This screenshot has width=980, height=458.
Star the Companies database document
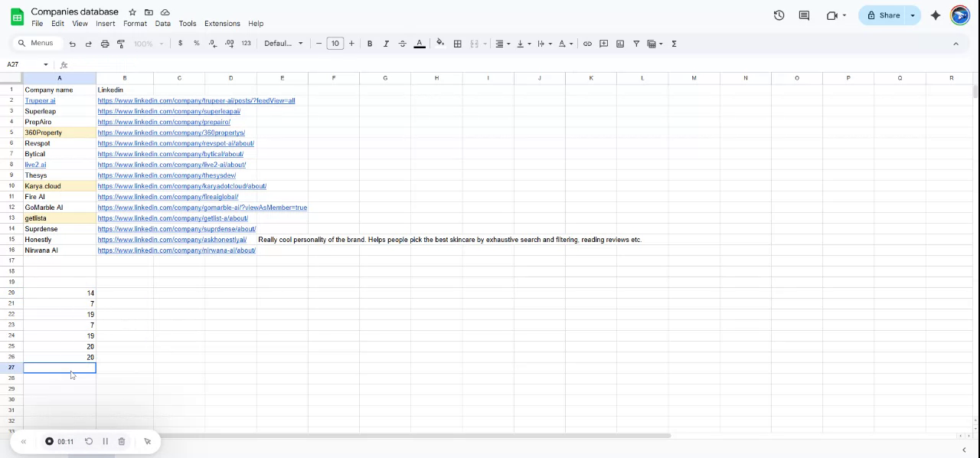132,12
